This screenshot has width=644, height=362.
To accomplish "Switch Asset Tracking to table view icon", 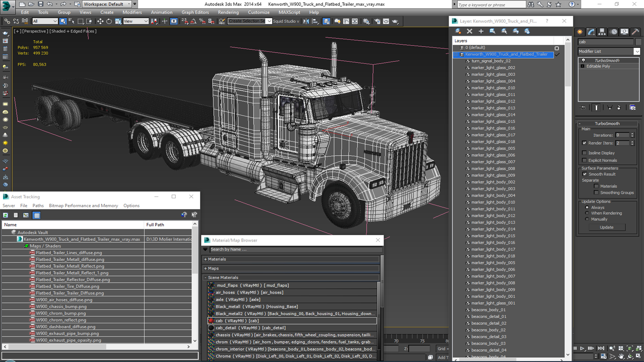I will [x=37, y=215].
